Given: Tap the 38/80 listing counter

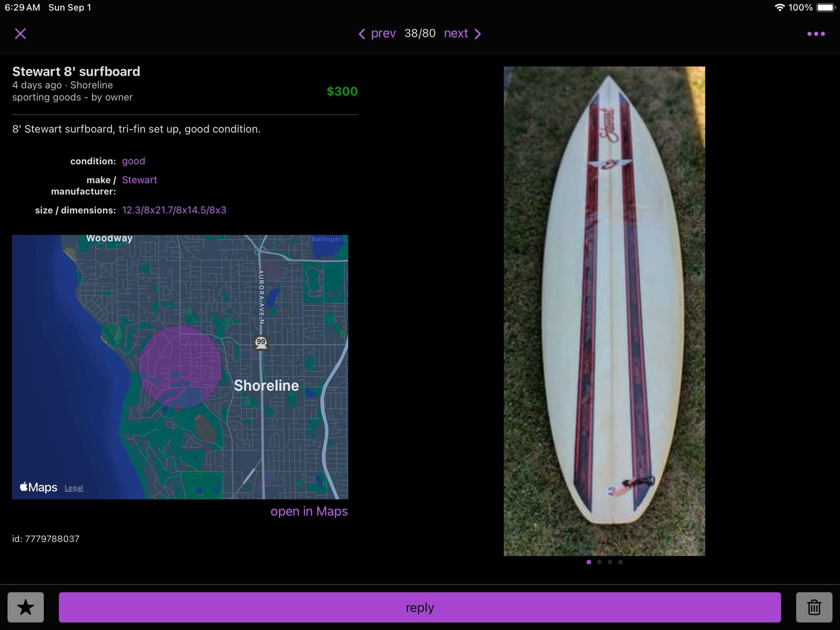Looking at the screenshot, I should (420, 33).
